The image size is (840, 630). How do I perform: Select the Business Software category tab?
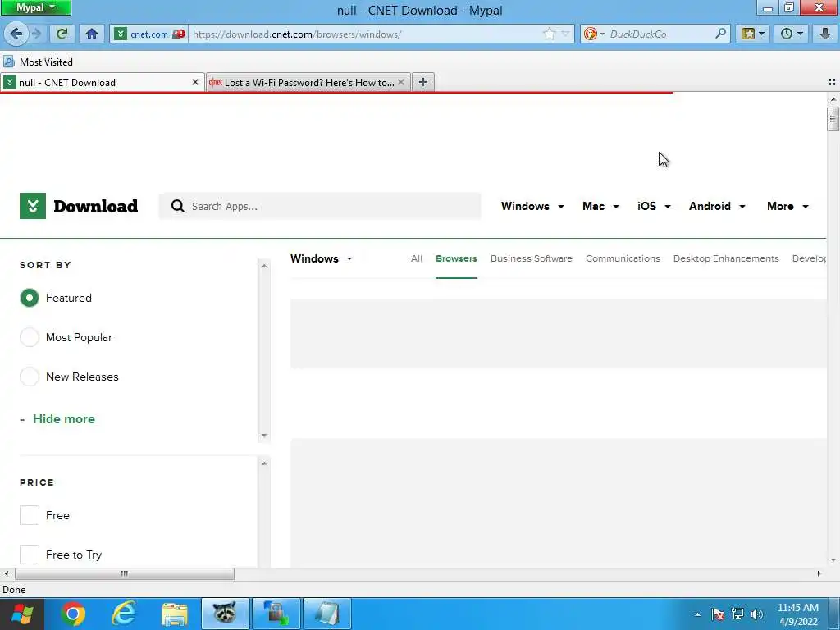coord(532,258)
